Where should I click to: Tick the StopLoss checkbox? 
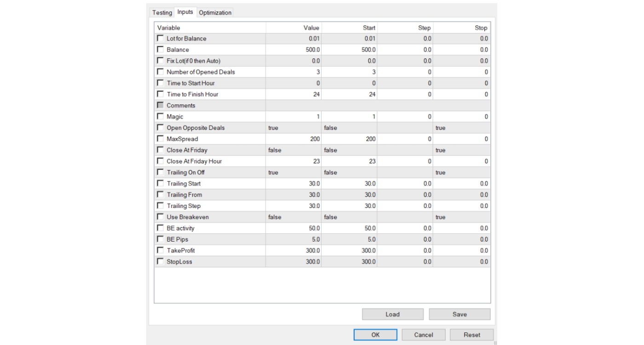pyautogui.click(x=160, y=262)
